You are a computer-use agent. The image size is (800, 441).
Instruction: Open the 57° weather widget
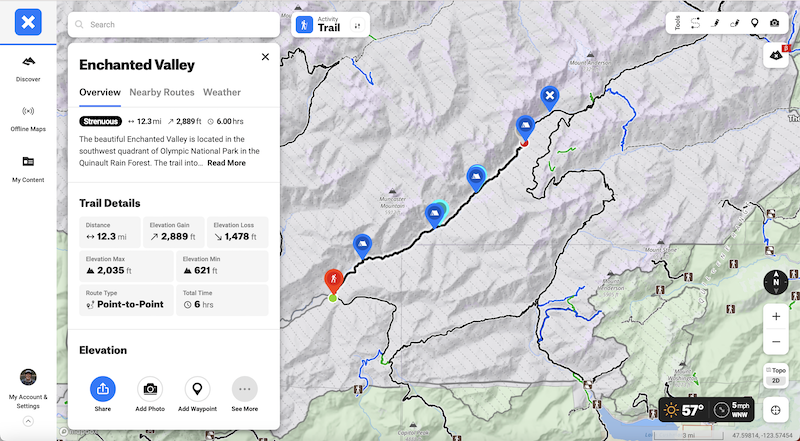[x=684, y=410]
